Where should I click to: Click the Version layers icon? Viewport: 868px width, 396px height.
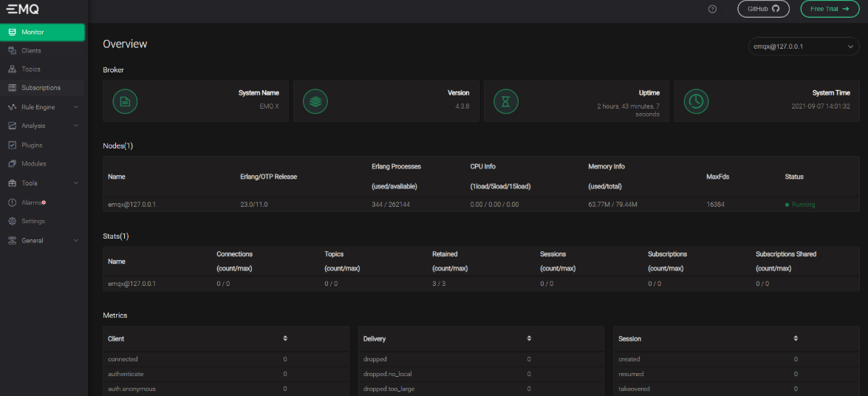(x=315, y=100)
